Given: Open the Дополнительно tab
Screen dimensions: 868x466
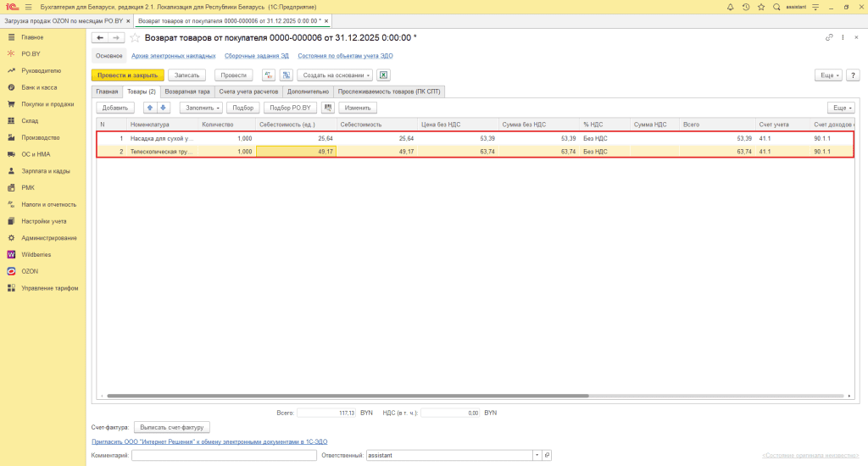Looking at the screenshot, I should coord(308,92).
